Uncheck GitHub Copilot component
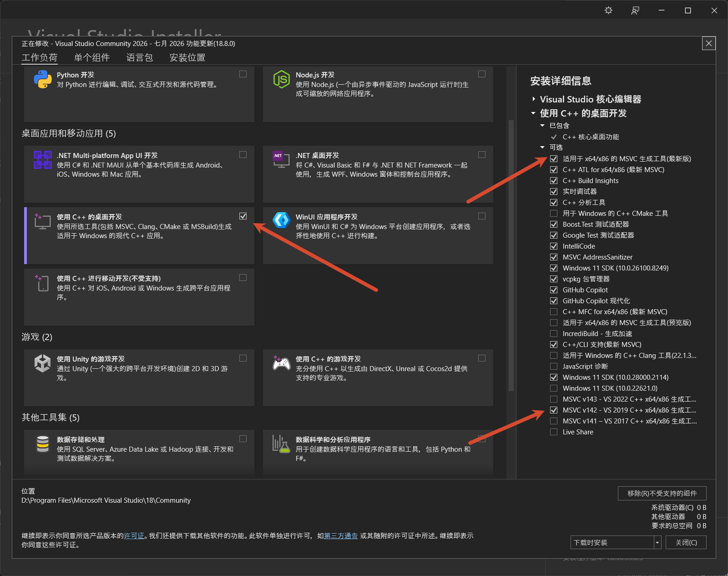Viewport: 728px width, 576px height. click(554, 290)
